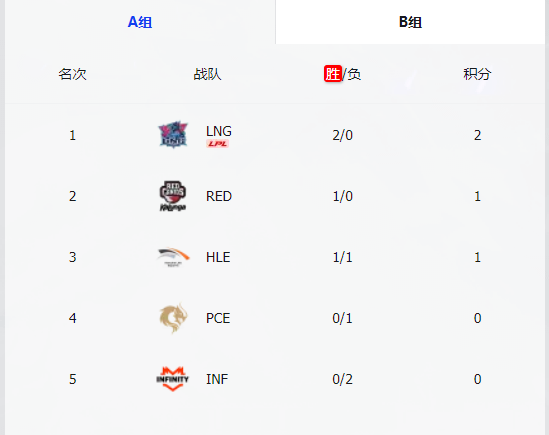Click LNG's 2/0 win-loss record
The height and width of the screenshot is (435, 549).
click(342, 135)
